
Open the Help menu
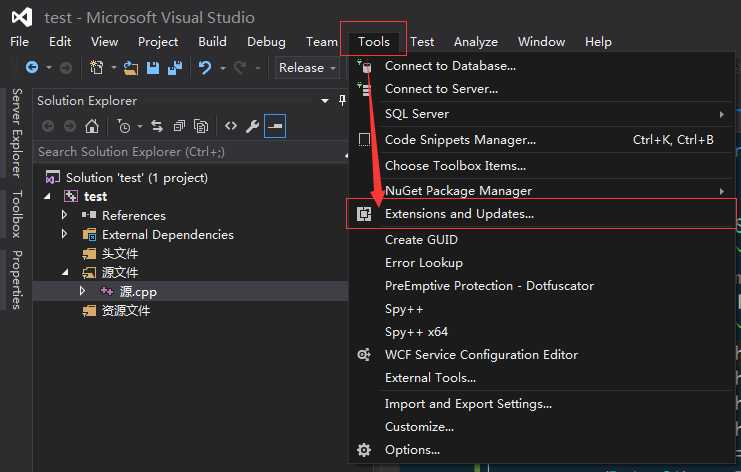pos(598,42)
